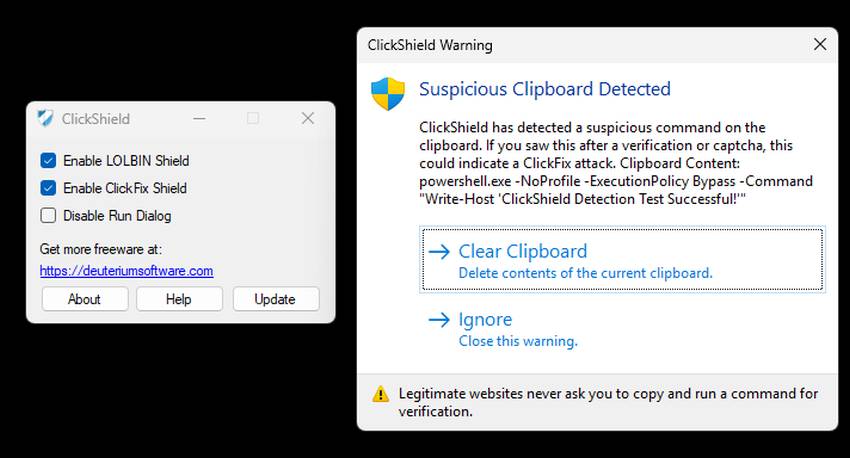850x458 pixels.
Task: Click the ClickShield Warning title bar text
Action: [x=430, y=45]
